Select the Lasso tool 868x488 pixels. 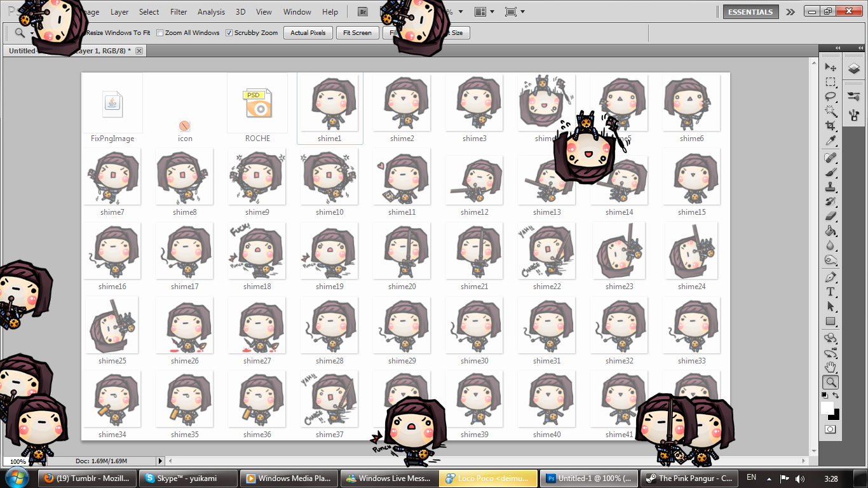pyautogui.click(x=830, y=96)
